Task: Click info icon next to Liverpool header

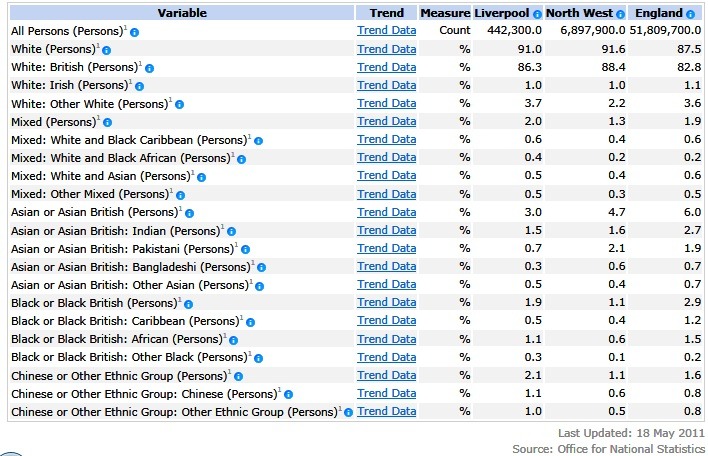Action: click(x=538, y=14)
